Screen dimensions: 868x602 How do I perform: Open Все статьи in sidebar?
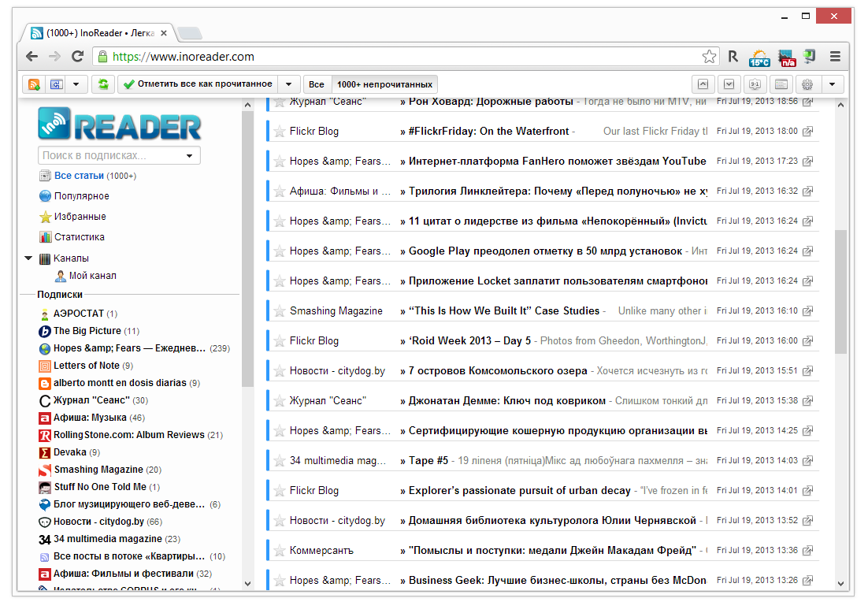tap(79, 176)
